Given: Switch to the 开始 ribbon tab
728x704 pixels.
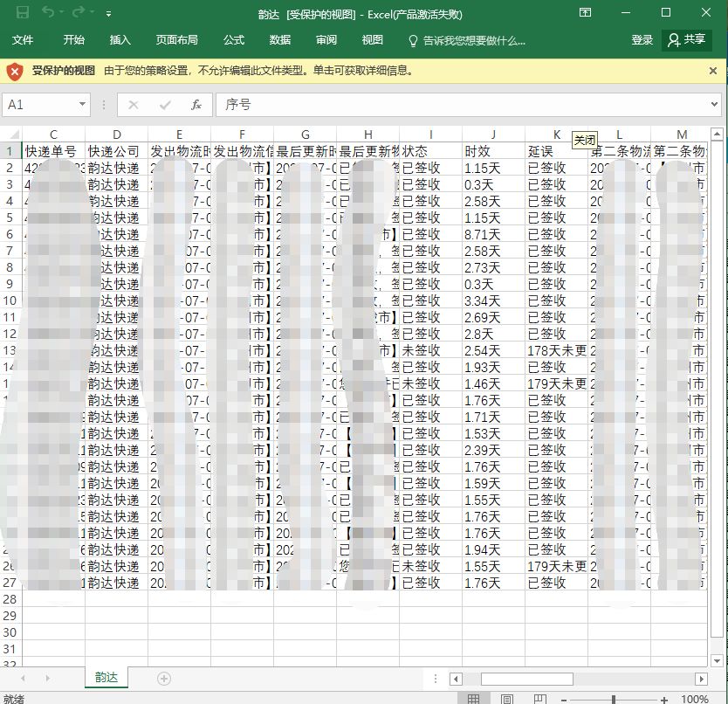Looking at the screenshot, I should [74, 40].
